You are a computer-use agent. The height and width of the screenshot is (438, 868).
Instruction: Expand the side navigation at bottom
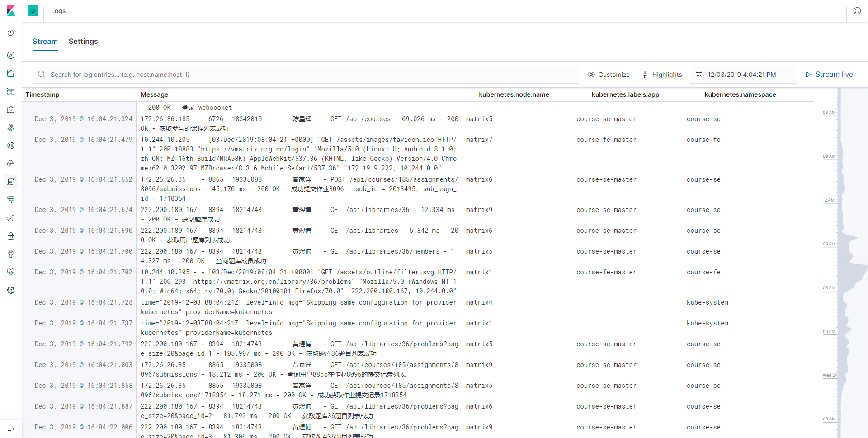click(x=11, y=429)
